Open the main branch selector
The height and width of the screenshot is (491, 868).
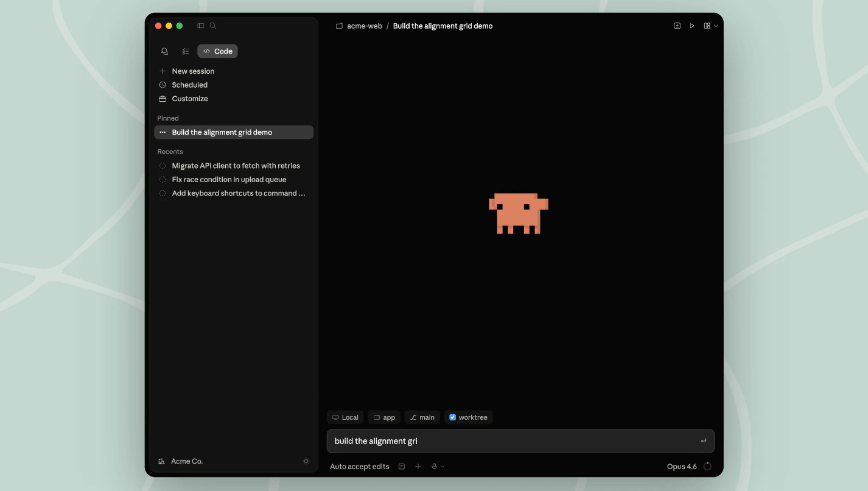(x=422, y=417)
